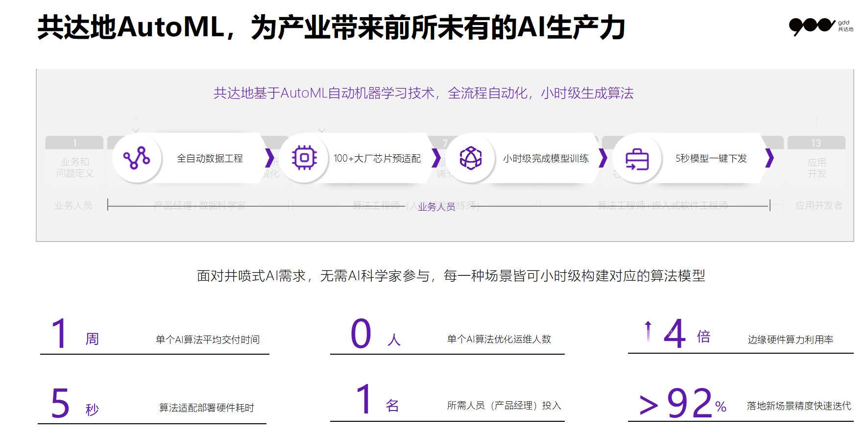Click the purple chevron after 100+大厂芯片预适配

(x=436, y=158)
